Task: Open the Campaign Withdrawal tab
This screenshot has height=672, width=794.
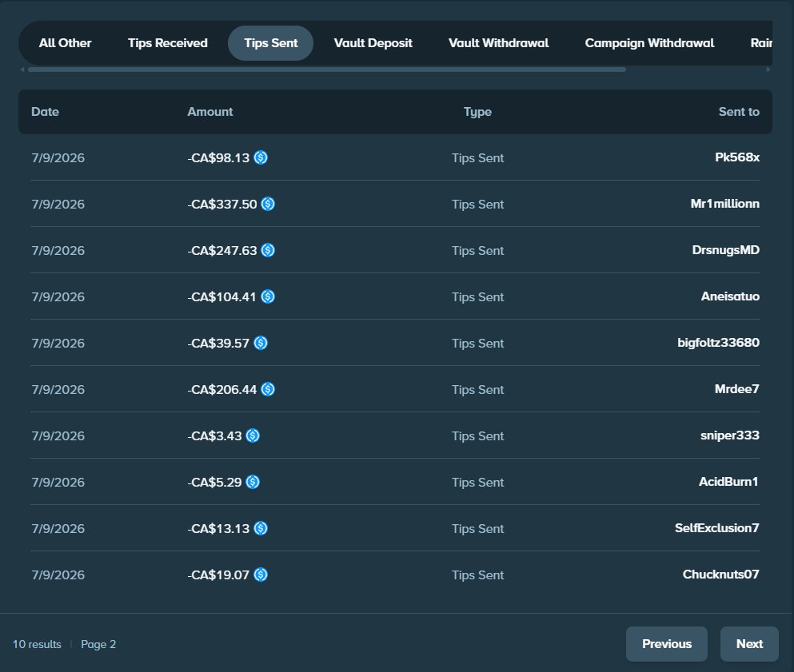Action: click(x=650, y=43)
